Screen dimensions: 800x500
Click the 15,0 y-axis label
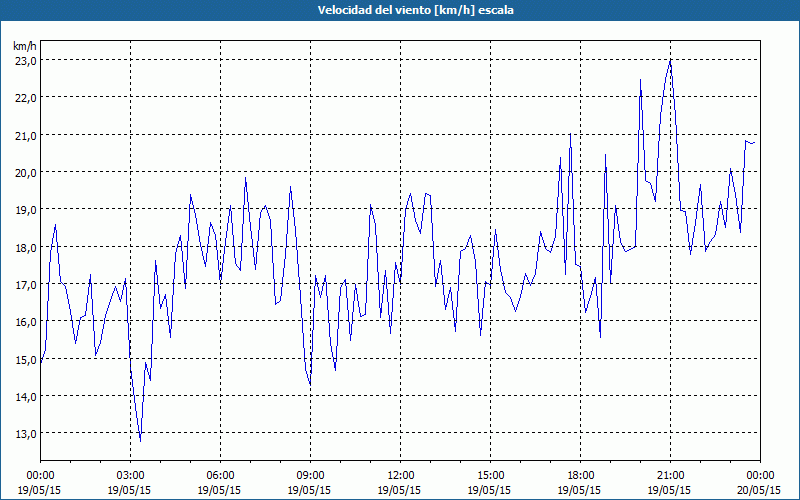coord(26,359)
